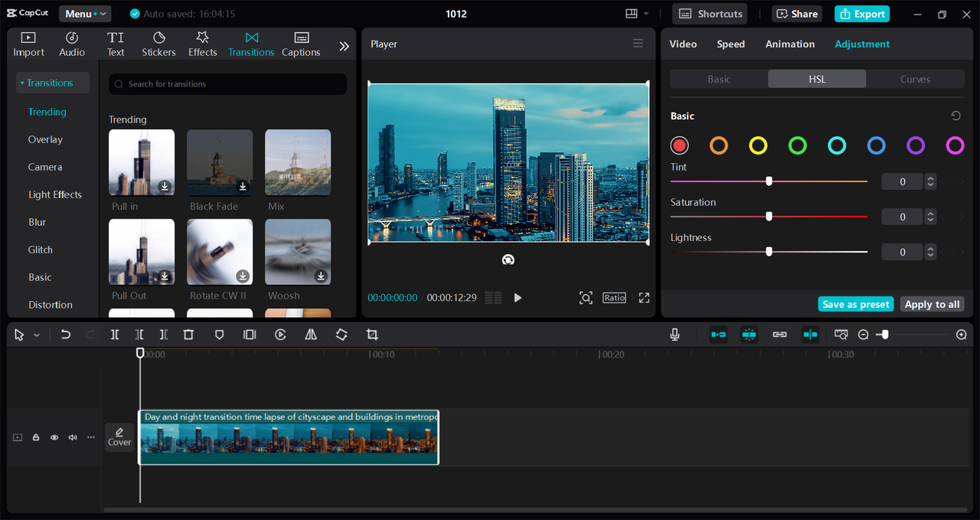
Task: Download the Black Fade transition
Action: click(243, 186)
